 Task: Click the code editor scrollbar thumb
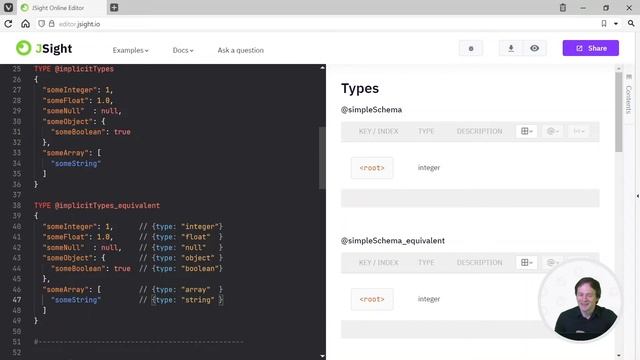(322, 158)
